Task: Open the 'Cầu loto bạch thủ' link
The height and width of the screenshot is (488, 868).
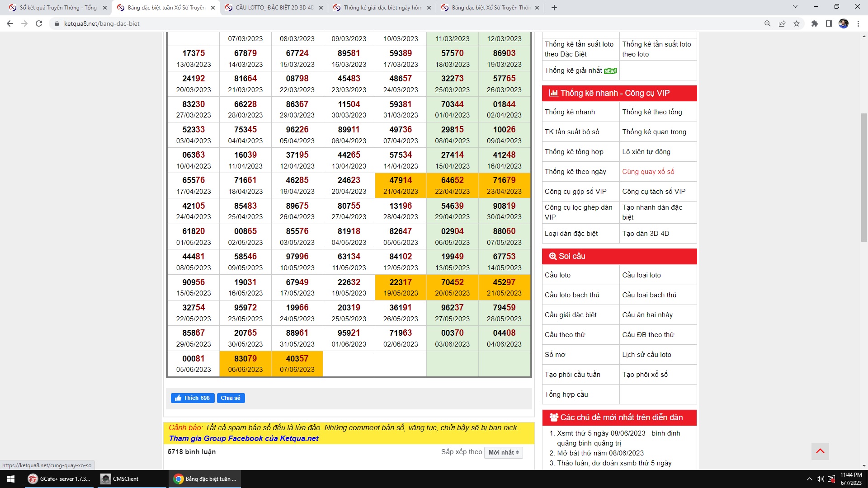Action: click(572, 295)
